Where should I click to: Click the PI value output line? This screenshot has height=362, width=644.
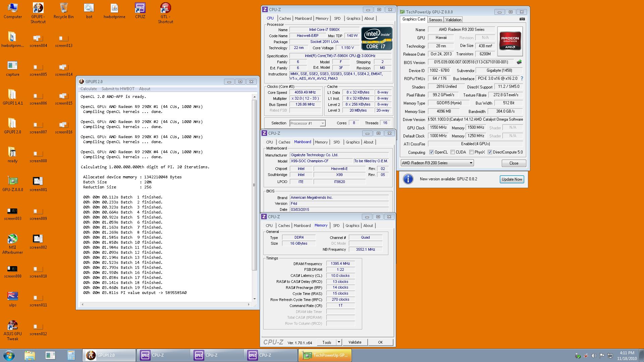pyautogui.click(x=135, y=293)
